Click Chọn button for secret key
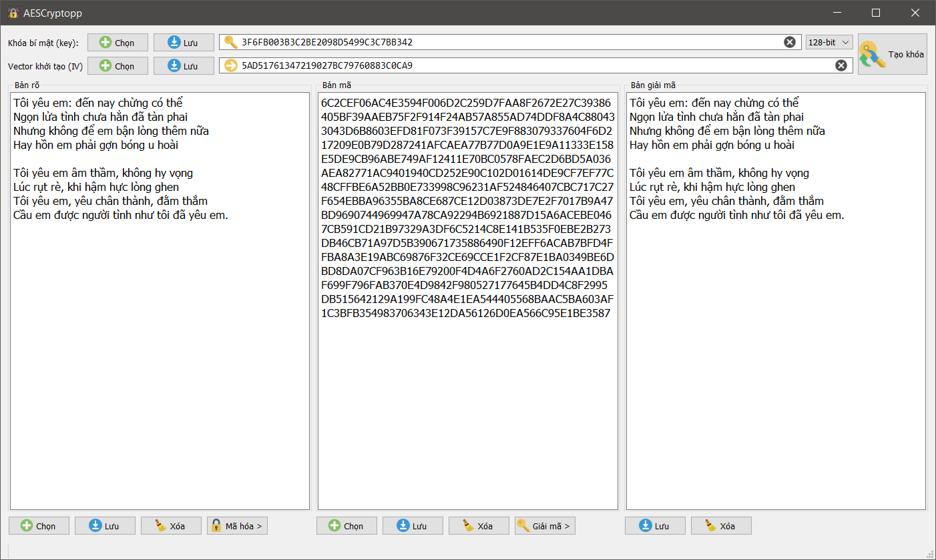Viewport: 936px width, 560px height. 118,43
